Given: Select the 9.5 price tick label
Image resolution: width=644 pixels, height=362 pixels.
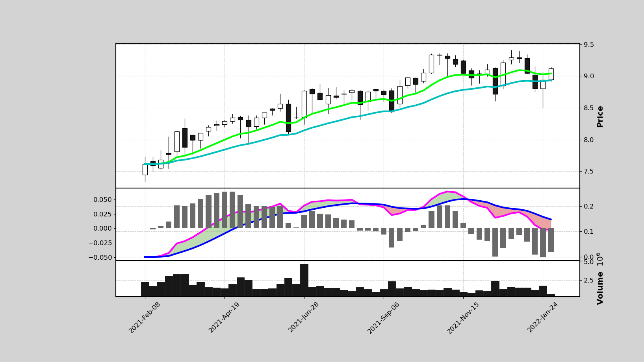Looking at the screenshot, I should click(588, 44).
